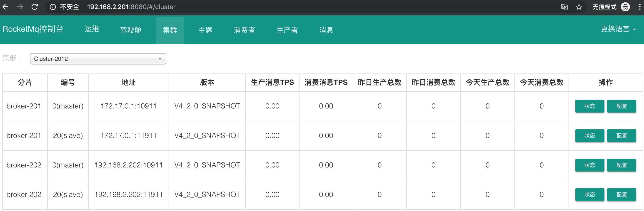This screenshot has width=644, height=211.
Task: Click the browser back arrow
Action: pos(5,7)
